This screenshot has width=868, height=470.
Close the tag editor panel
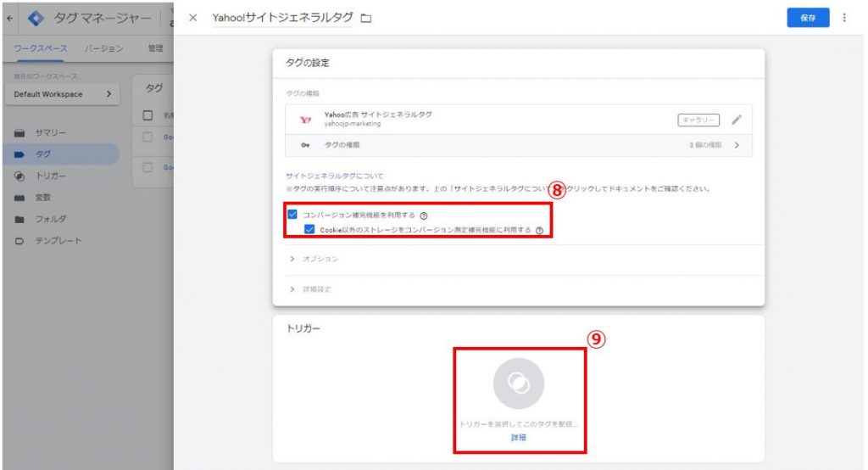tap(192, 18)
